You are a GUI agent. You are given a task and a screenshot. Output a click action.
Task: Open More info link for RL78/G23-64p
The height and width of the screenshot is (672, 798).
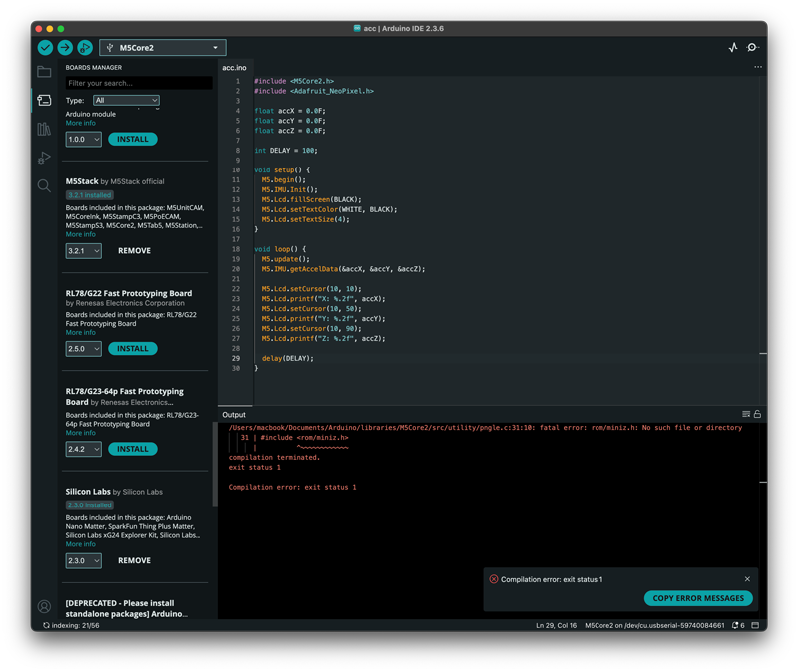81,433
